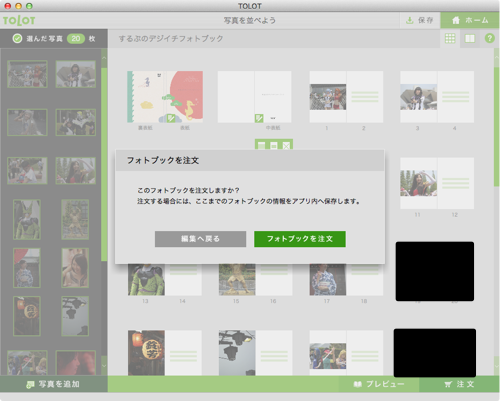Screen dimensions: 500x401
Task: Click the pencil edit icon on 中表紙 page
Action: pyautogui.click(x=259, y=118)
